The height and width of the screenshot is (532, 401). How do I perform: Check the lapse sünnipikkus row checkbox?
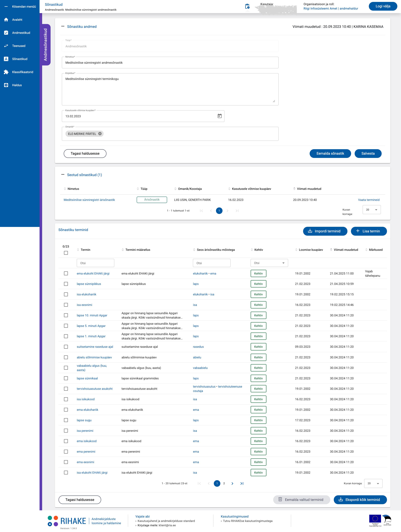[x=66, y=284]
